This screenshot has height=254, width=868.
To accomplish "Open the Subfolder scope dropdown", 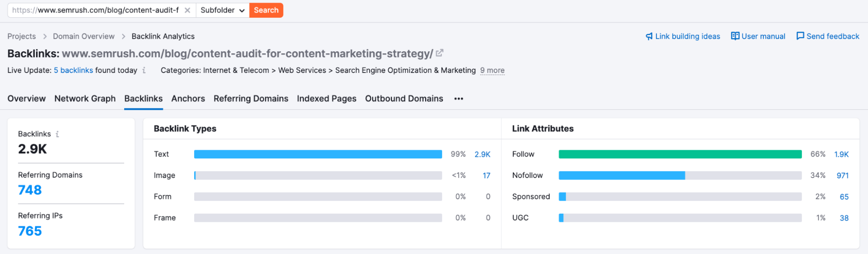I will (222, 10).
